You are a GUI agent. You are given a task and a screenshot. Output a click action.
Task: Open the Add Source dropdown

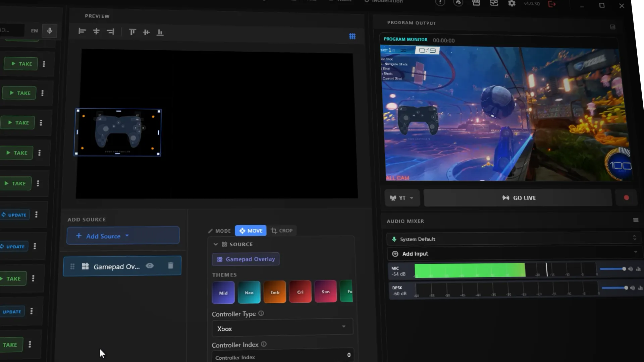click(123, 236)
